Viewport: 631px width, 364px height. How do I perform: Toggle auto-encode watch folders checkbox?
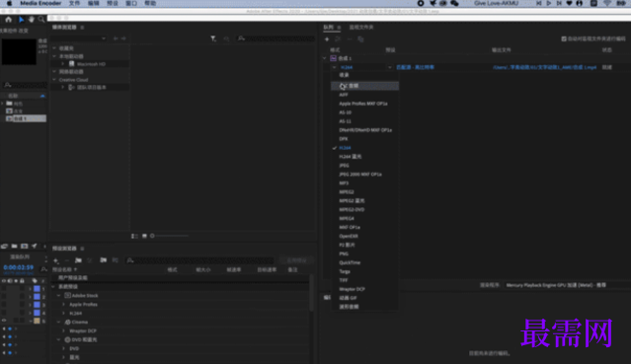(564, 38)
